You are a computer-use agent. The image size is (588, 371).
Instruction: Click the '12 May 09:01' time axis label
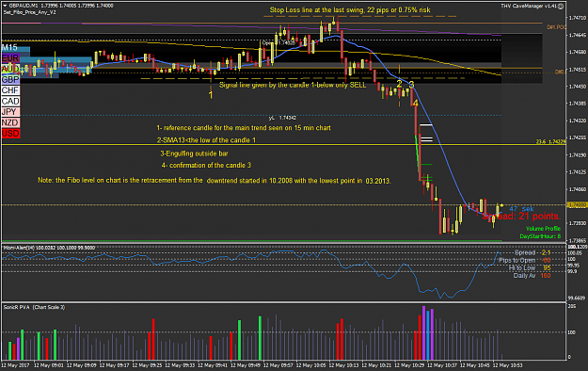point(49,365)
